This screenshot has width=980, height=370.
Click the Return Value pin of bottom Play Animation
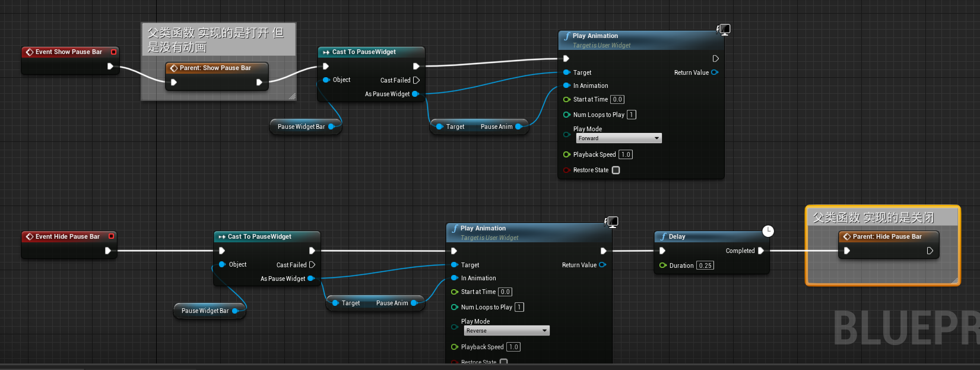coord(602,265)
